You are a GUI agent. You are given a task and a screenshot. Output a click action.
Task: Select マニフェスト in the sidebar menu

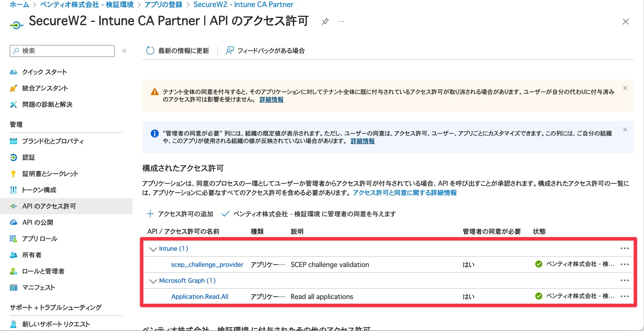point(38,287)
